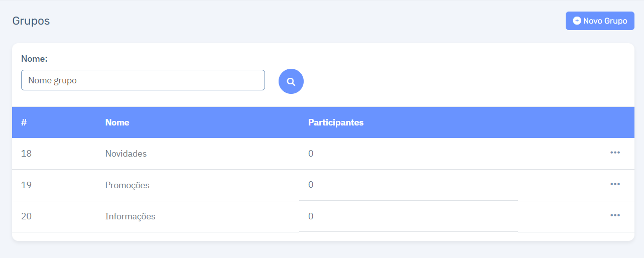644x258 pixels.
Task: Open the three-dots menu for Novidades
Action: pyautogui.click(x=615, y=153)
